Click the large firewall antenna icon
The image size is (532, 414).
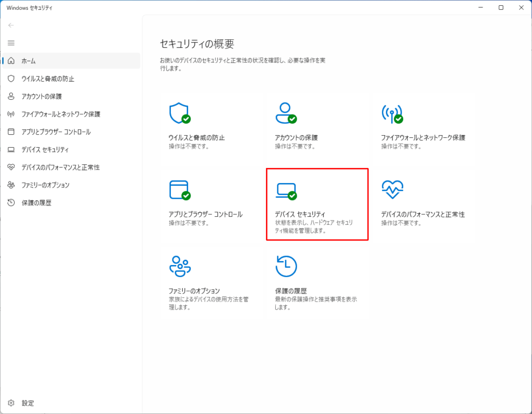click(392, 114)
